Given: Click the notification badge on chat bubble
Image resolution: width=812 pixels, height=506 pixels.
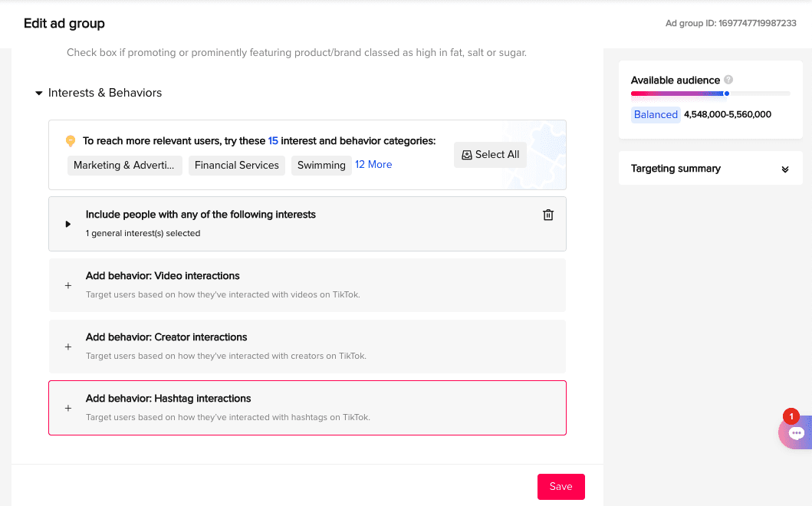Looking at the screenshot, I should 791,416.
